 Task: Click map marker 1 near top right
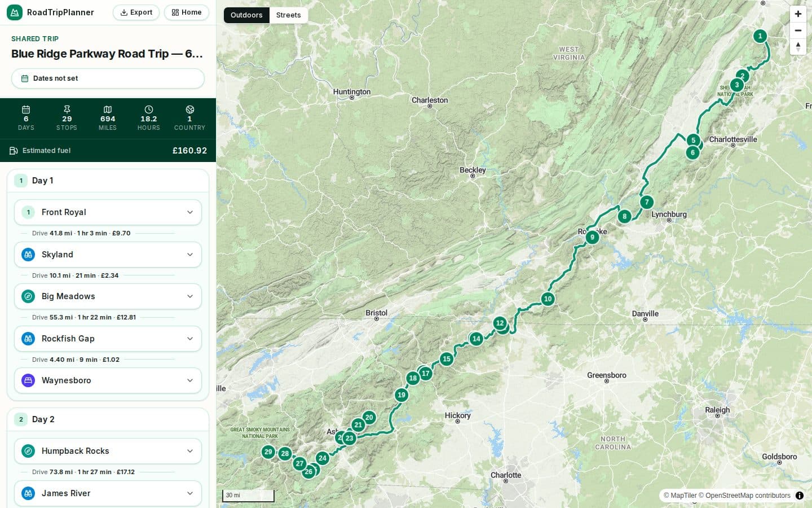[x=760, y=36]
